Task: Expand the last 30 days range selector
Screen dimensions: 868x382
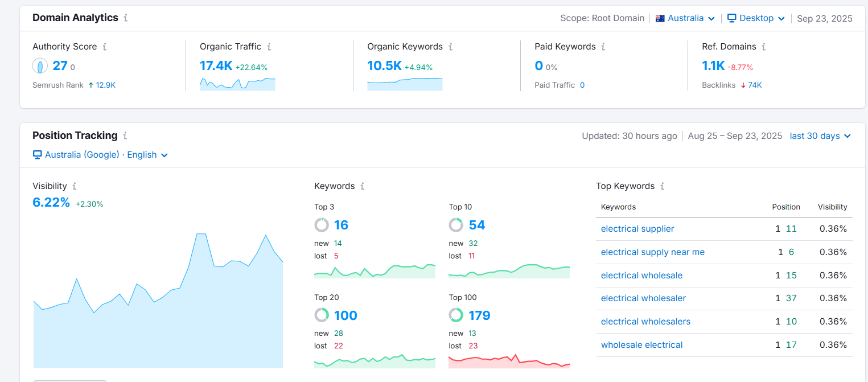Action: (x=820, y=136)
